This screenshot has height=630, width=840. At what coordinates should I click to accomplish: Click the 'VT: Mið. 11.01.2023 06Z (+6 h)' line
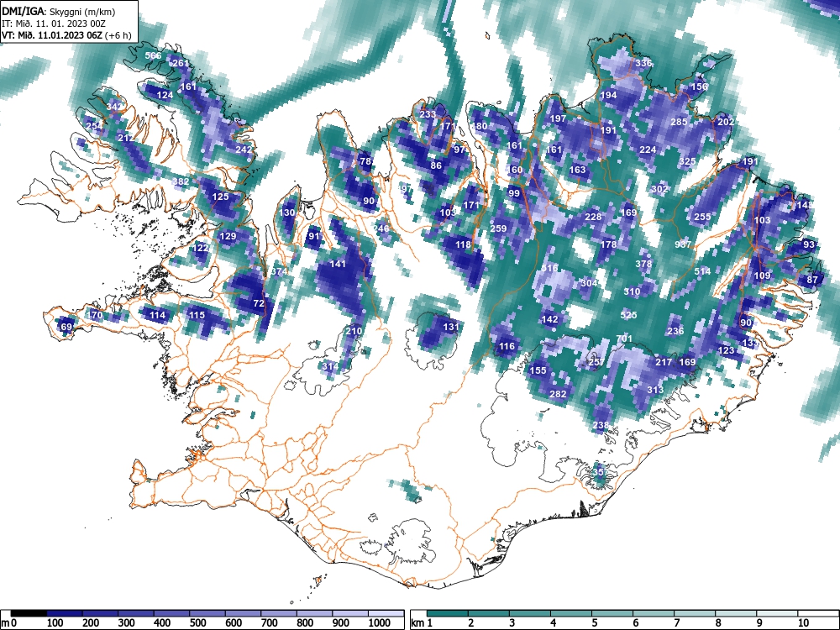pos(66,35)
